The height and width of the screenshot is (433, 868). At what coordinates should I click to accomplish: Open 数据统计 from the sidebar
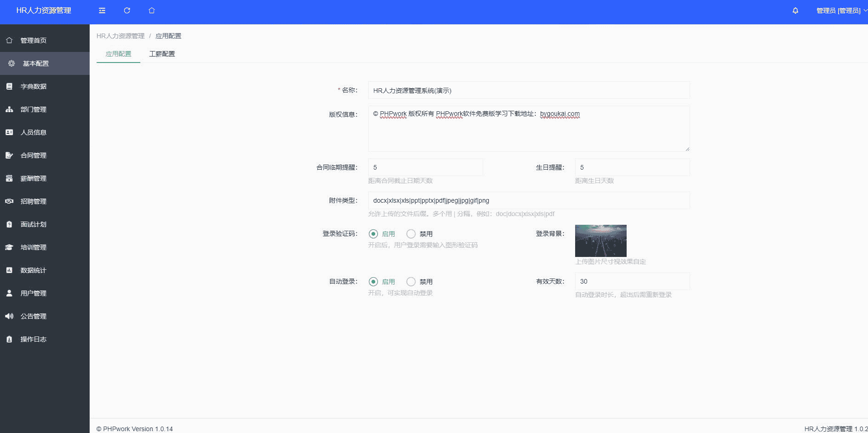(34, 270)
